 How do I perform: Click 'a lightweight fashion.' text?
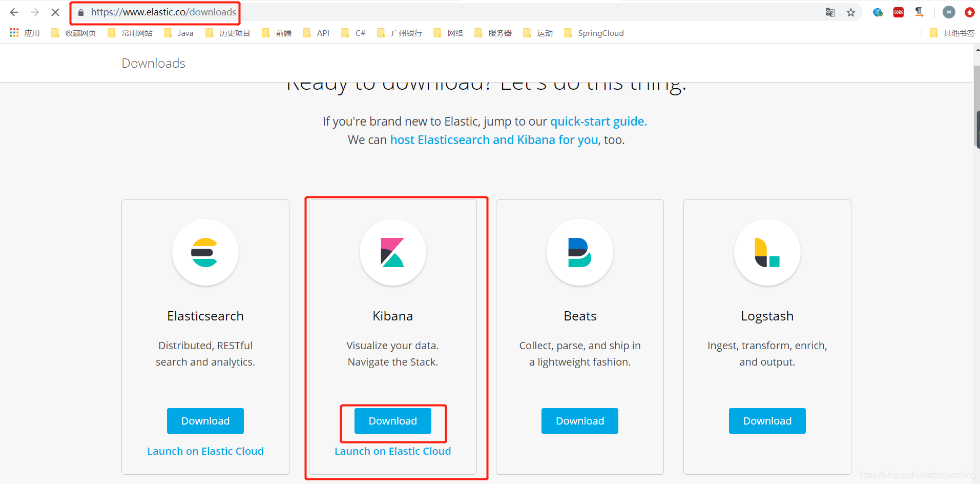(x=580, y=362)
